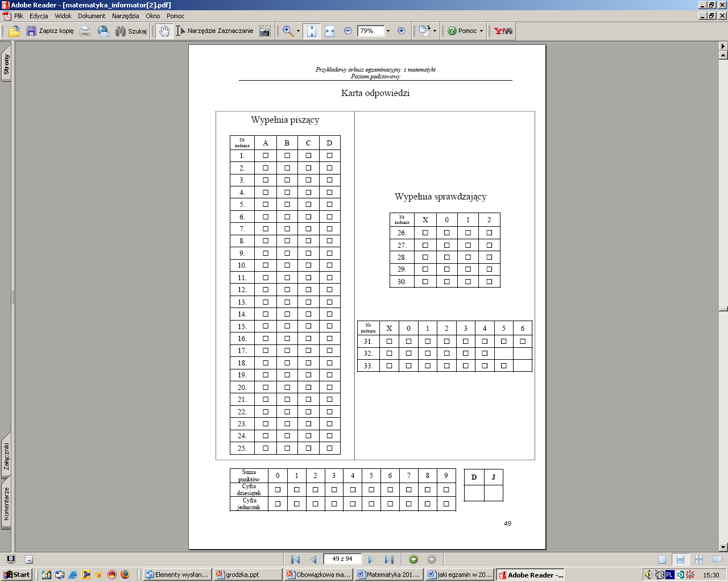Screen dimensions: 728x582
Task: Switch to grodzka.ppt taskbar window
Action: (247, 575)
